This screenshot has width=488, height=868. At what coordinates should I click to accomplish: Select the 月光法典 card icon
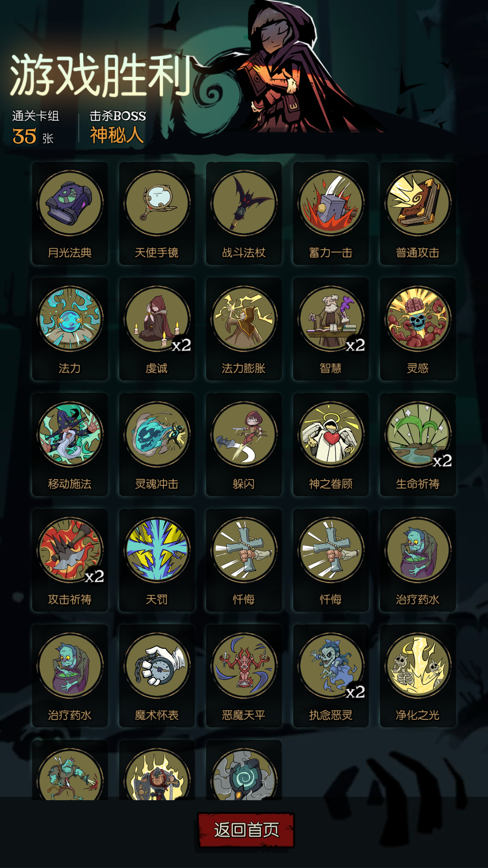(x=70, y=213)
